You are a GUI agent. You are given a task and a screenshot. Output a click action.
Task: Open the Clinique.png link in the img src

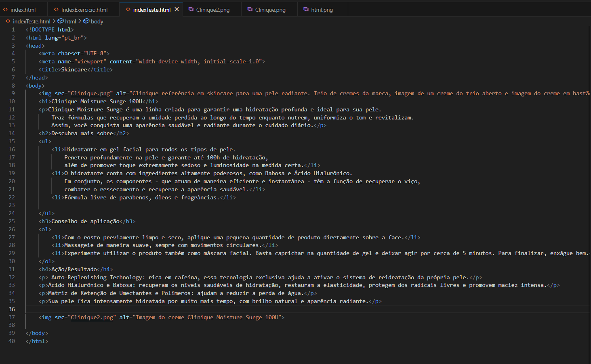coord(90,94)
